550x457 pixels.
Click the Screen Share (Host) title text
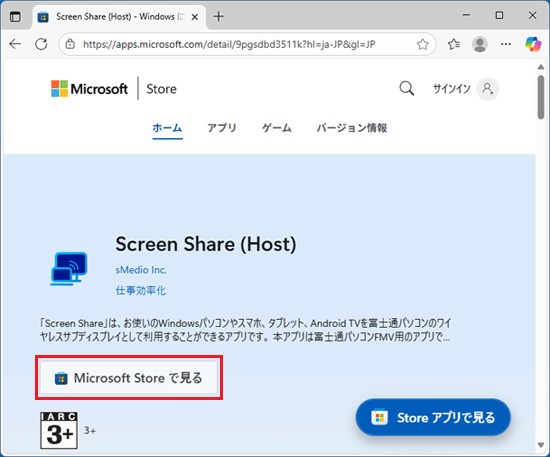206,244
